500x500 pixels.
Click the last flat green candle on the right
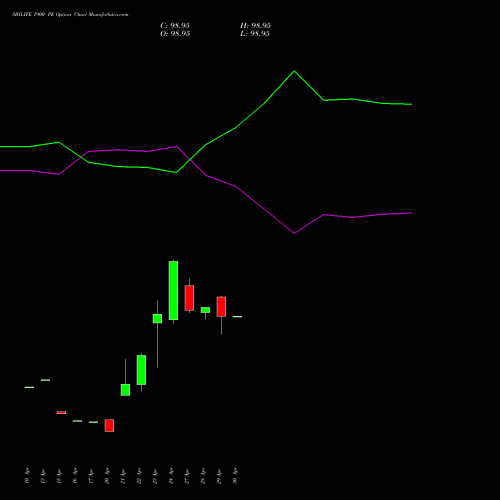click(x=237, y=316)
